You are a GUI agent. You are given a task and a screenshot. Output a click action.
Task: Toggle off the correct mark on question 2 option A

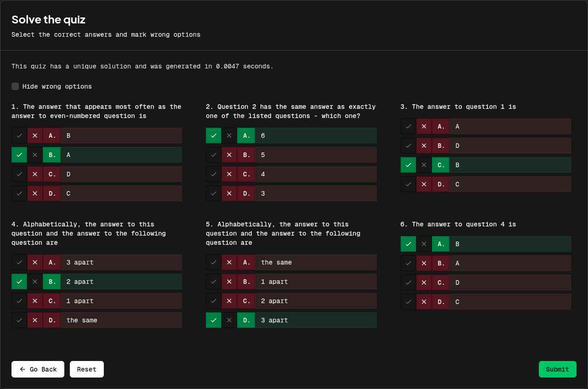point(214,135)
